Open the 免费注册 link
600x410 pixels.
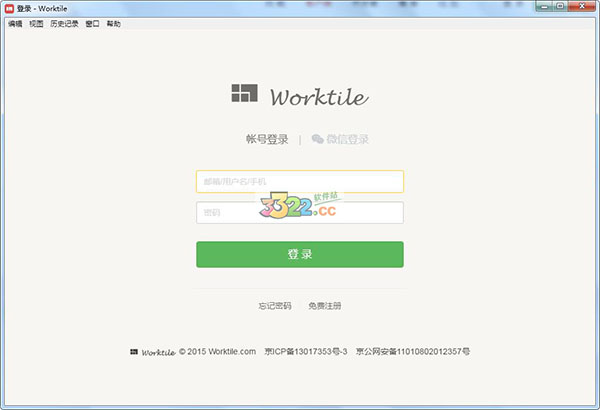(x=325, y=306)
